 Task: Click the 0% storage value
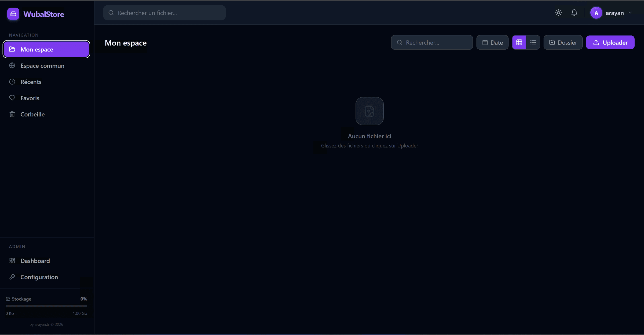tap(84, 299)
